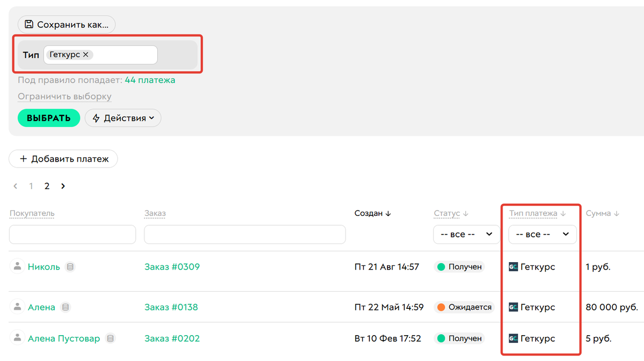Screen dimensions: 644x361
Task: Open buyer Алена profile link
Action: click(x=41, y=307)
